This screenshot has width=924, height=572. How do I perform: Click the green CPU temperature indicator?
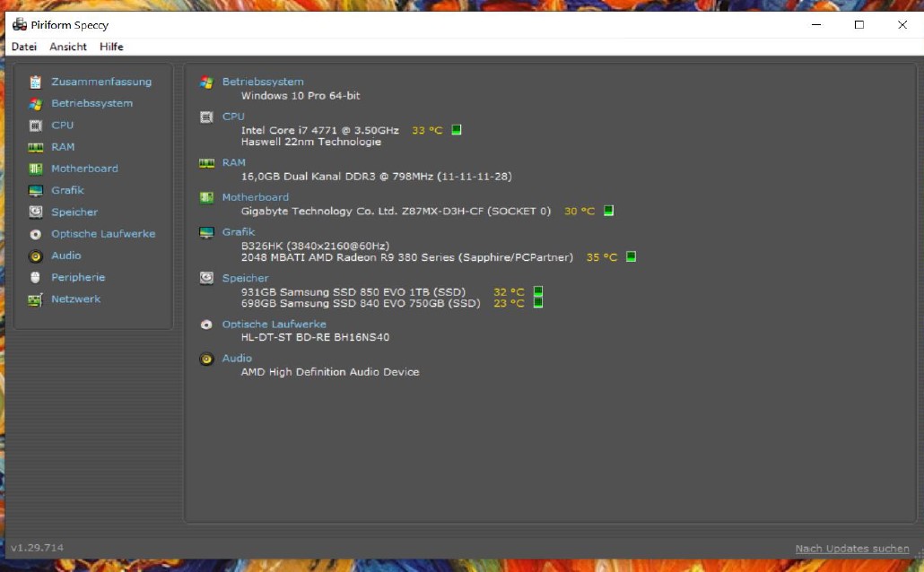pos(456,130)
